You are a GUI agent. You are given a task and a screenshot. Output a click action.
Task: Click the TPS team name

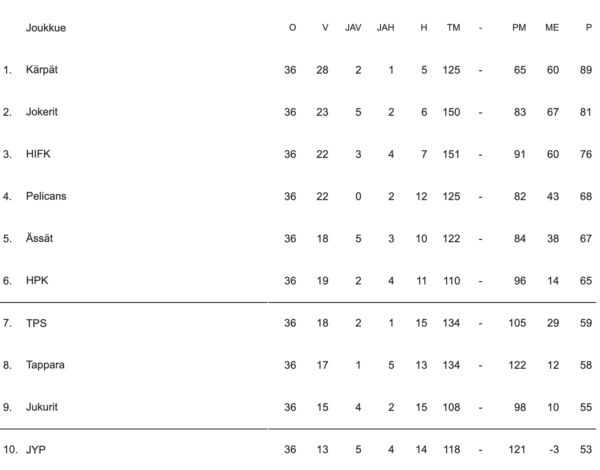pyautogui.click(x=36, y=323)
